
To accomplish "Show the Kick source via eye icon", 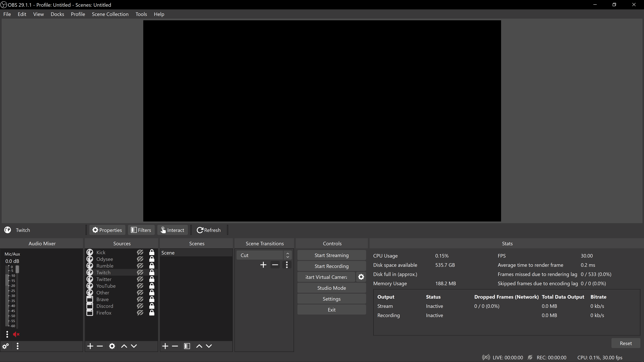I will tap(140, 252).
